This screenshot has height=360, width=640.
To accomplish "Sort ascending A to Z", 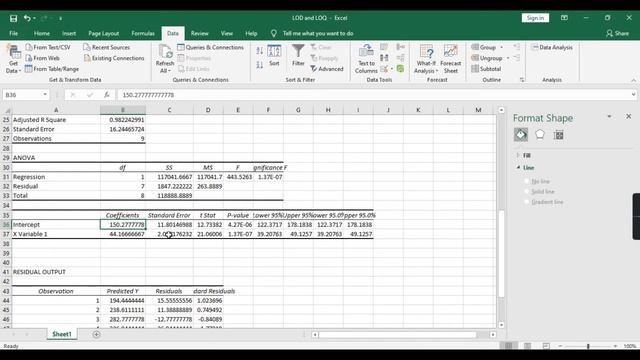I will 260,51.
